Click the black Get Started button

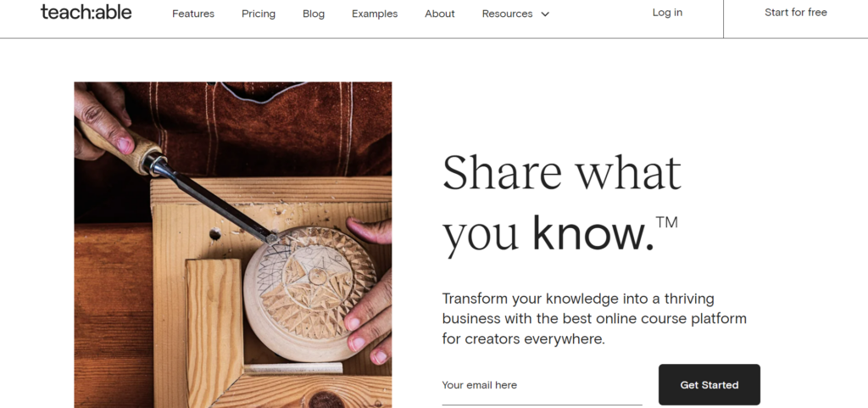pos(709,385)
